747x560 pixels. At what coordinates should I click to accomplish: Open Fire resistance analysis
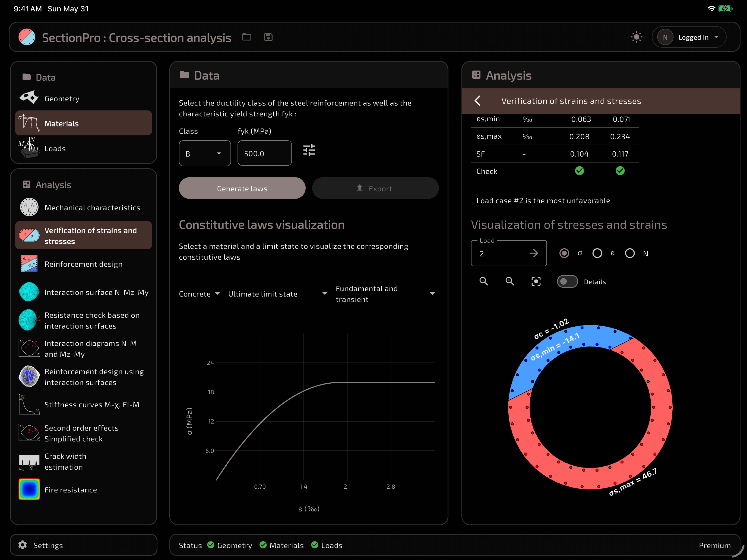click(x=83, y=489)
